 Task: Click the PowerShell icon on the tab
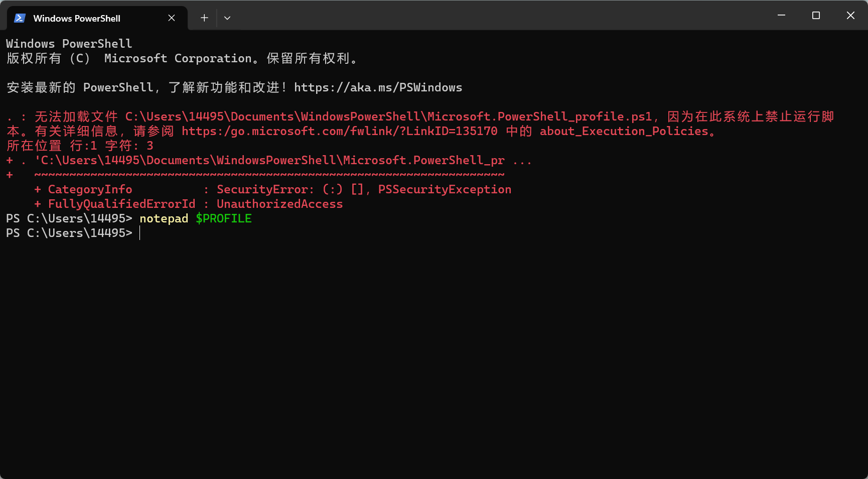coord(20,18)
